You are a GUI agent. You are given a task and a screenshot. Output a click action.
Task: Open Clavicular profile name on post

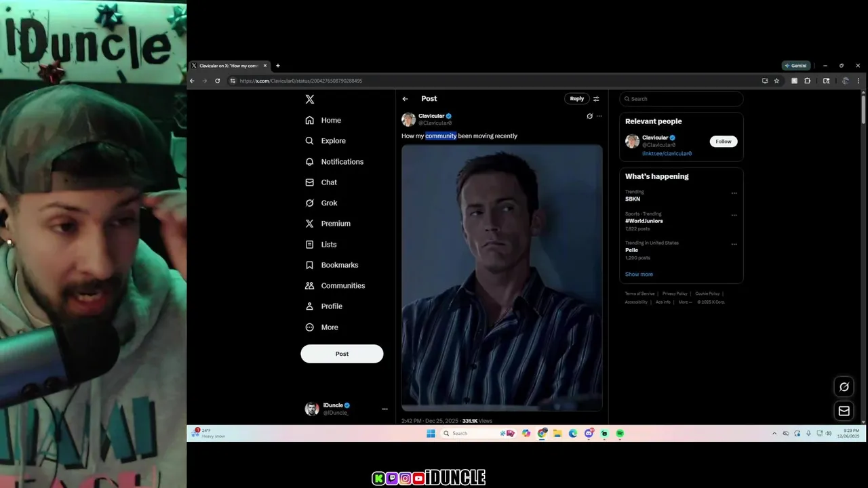(x=431, y=116)
